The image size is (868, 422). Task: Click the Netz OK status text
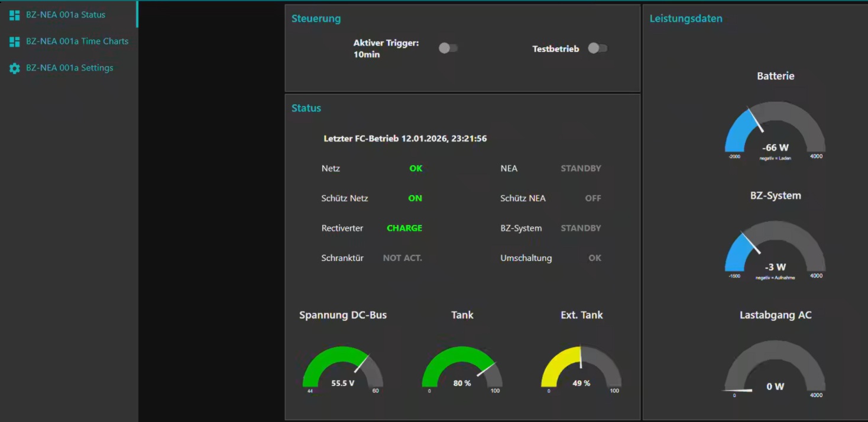point(416,168)
